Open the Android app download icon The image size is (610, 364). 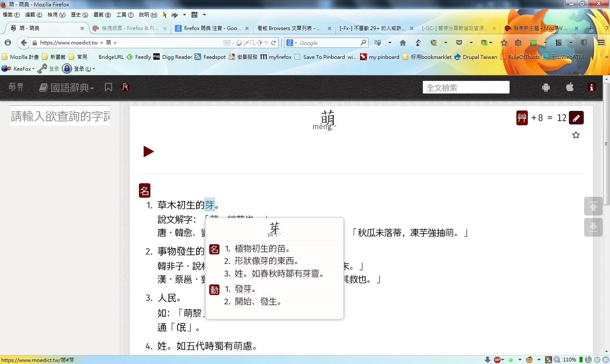click(x=546, y=88)
